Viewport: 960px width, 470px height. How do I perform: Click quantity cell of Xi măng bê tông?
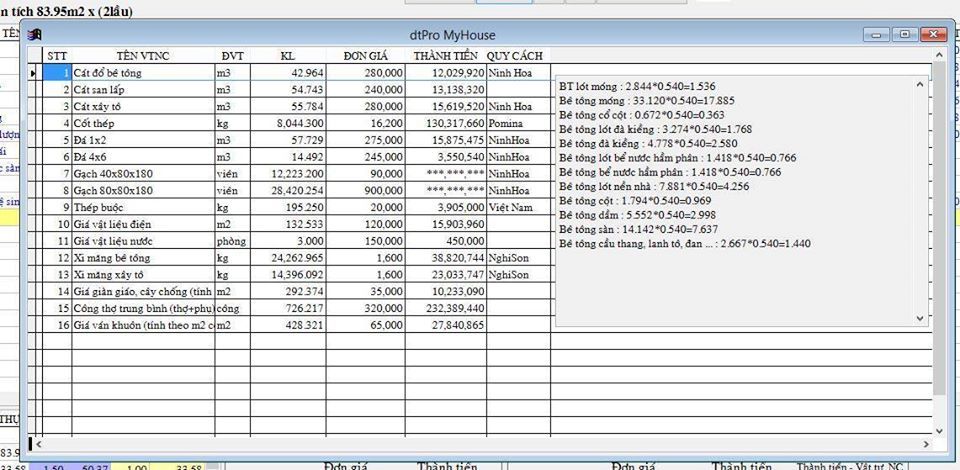pos(290,257)
